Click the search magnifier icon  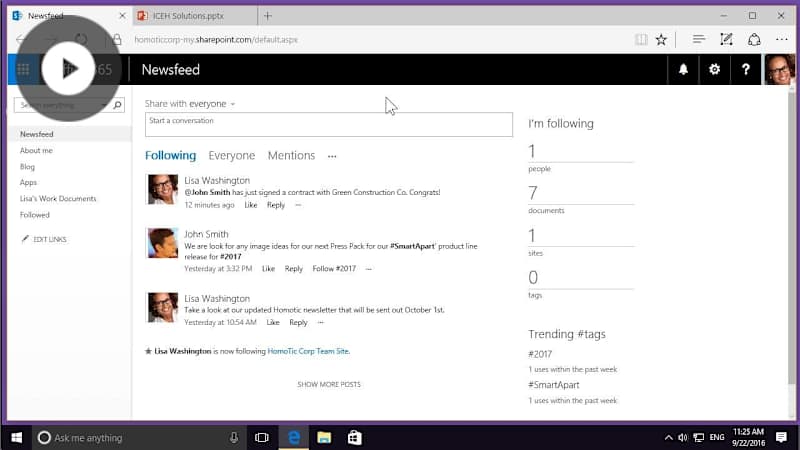(117, 105)
